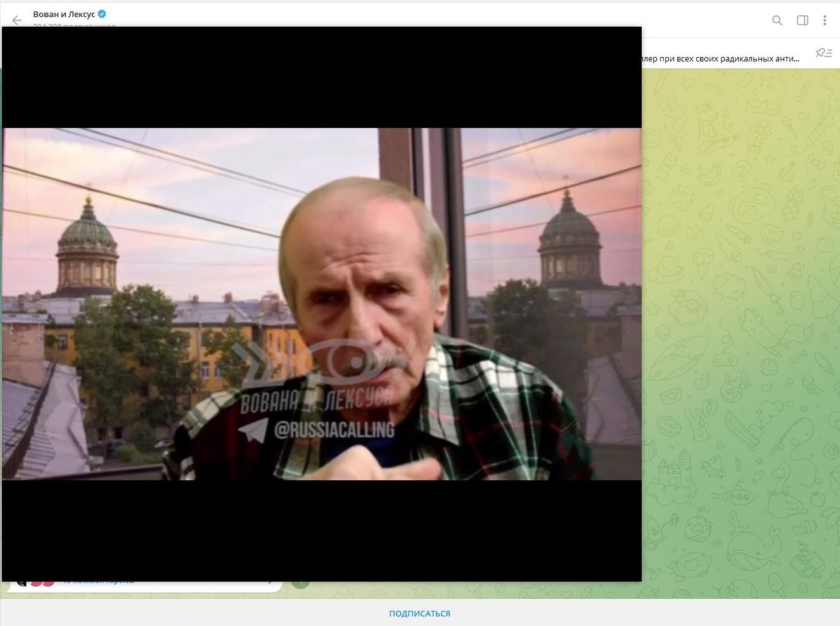Screen dimensions: 840x626
Task: Click the blue verified badge
Action: [102, 14]
